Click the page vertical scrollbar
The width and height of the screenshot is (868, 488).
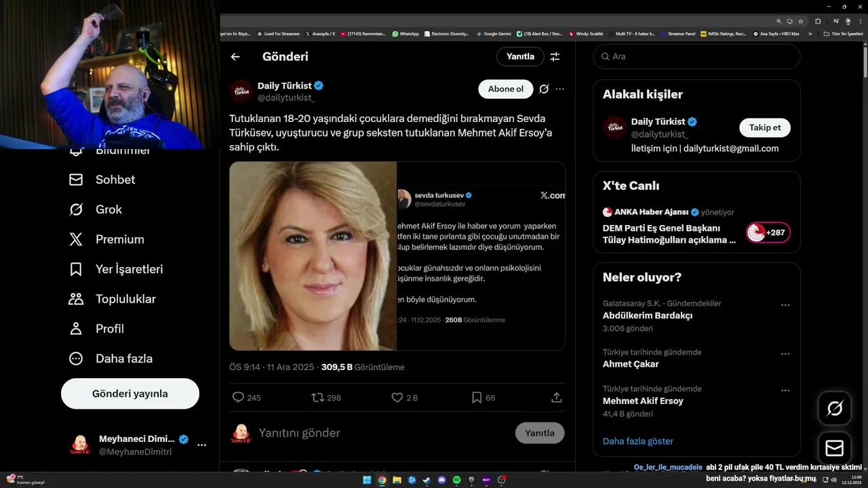[865, 61]
